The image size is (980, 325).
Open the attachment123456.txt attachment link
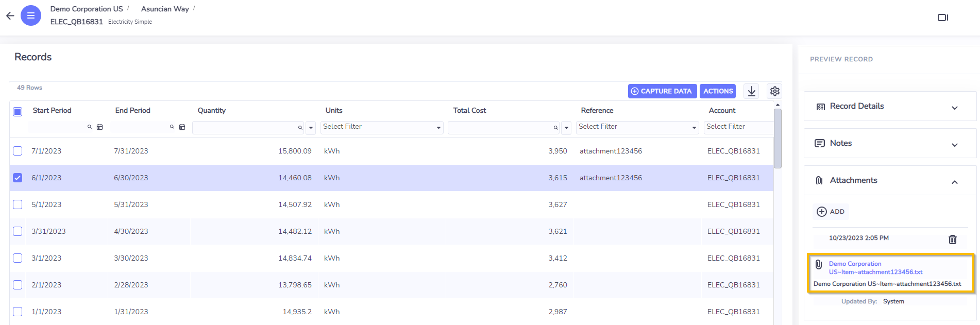coord(875,268)
